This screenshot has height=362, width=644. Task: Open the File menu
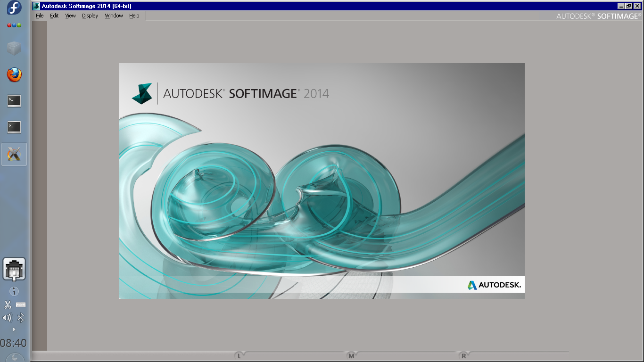coord(40,16)
